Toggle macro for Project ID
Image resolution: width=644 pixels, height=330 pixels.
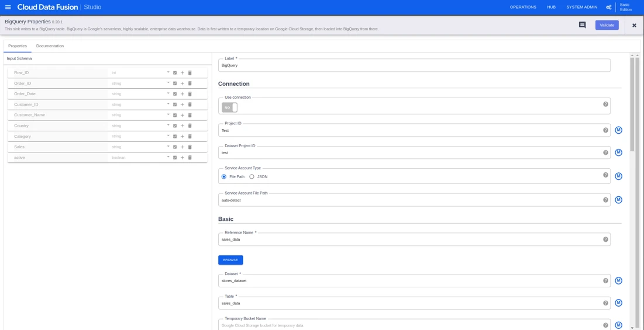tap(618, 130)
